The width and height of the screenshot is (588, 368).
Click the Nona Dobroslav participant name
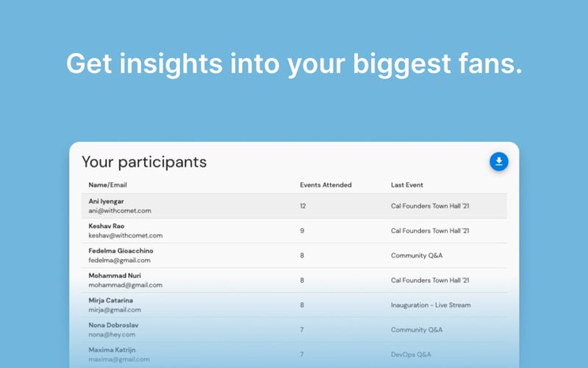click(x=113, y=325)
